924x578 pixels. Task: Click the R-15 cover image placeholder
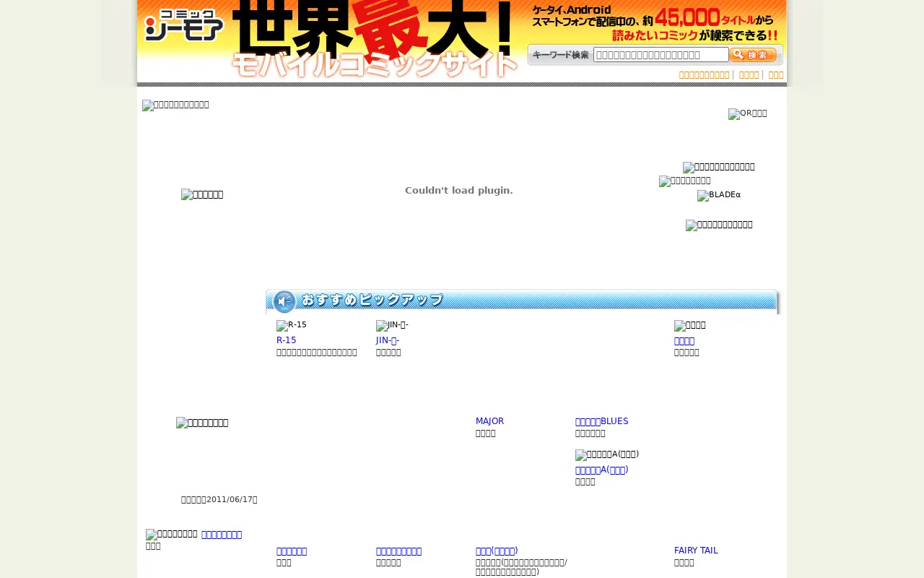(x=292, y=326)
